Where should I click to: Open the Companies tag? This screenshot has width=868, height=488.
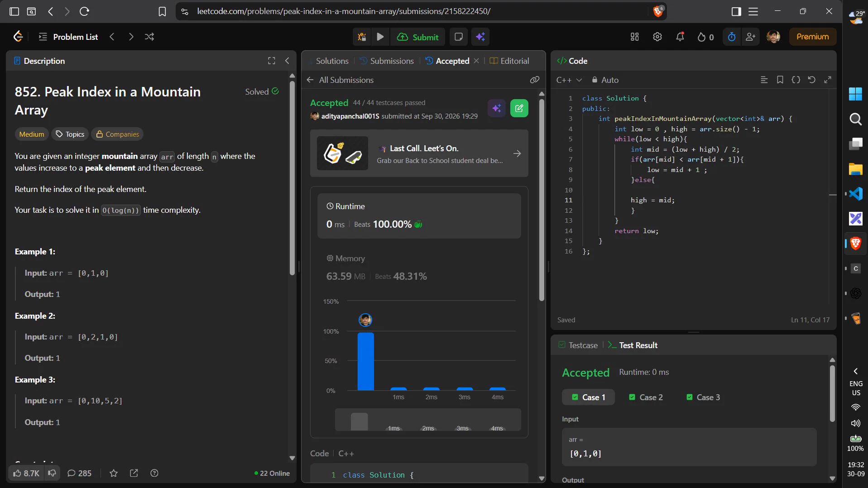117,134
